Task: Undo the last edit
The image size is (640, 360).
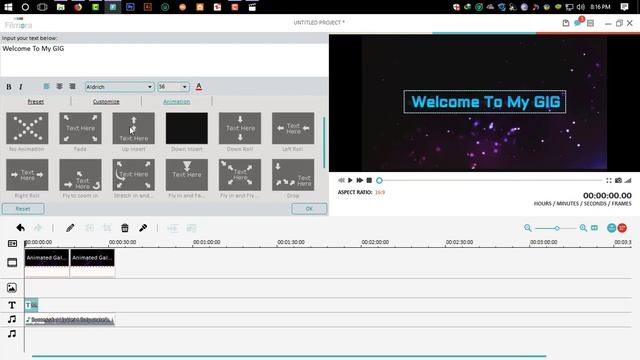Action: (20, 228)
